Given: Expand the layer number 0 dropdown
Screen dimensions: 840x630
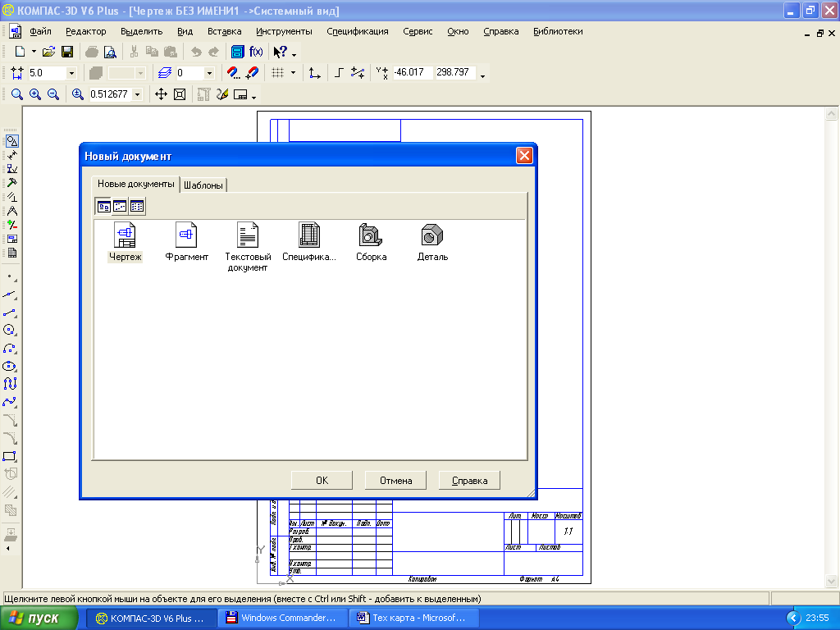Looking at the screenshot, I should (209, 73).
